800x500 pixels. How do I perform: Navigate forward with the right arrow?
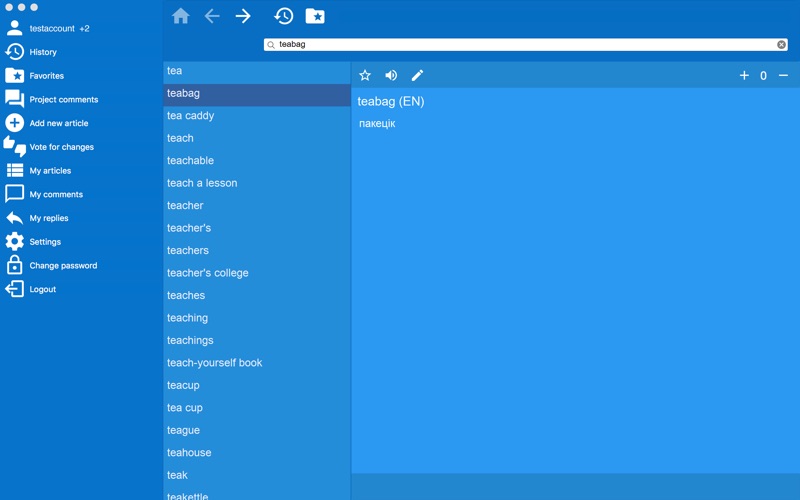pyautogui.click(x=243, y=16)
